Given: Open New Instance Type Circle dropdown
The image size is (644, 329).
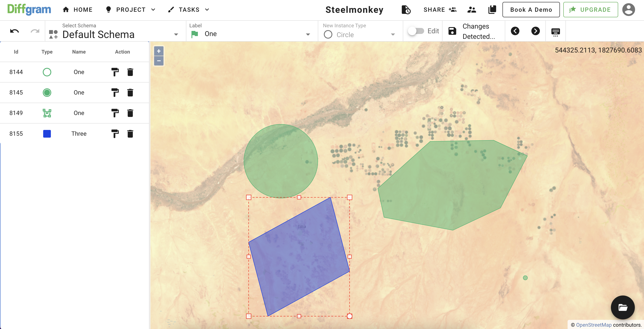Looking at the screenshot, I should (x=393, y=35).
